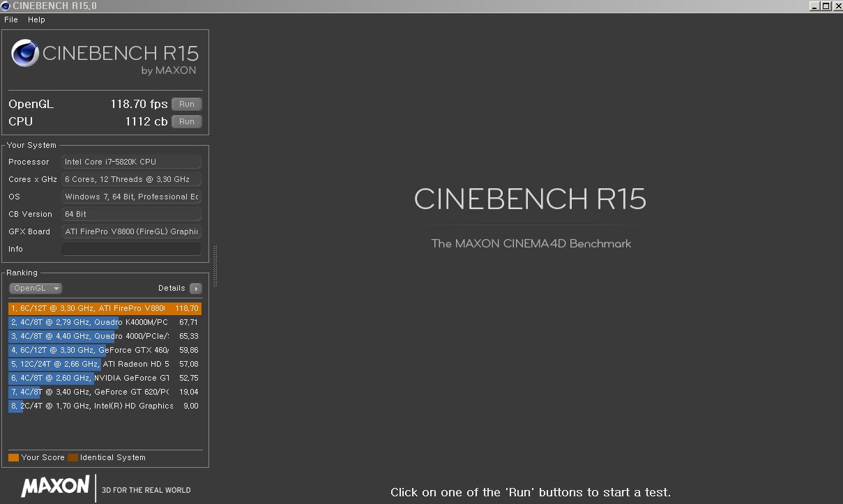Select the Processor field Intel Core i7-5820K
Viewport: 843px width, 504px height.
132,162
